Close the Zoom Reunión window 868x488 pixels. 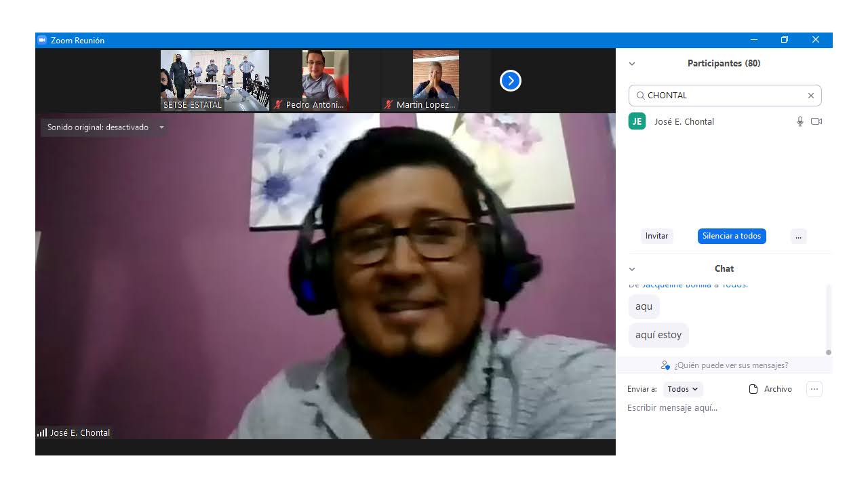(x=816, y=40)
